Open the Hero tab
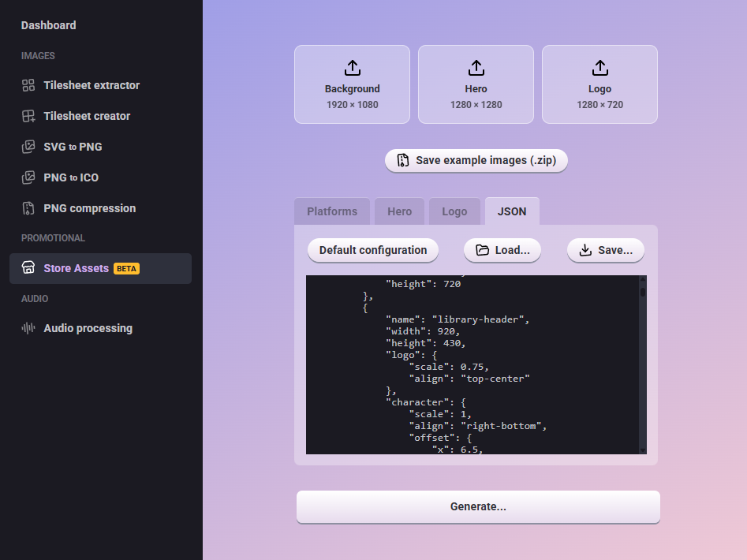 [x=399, y=211]
